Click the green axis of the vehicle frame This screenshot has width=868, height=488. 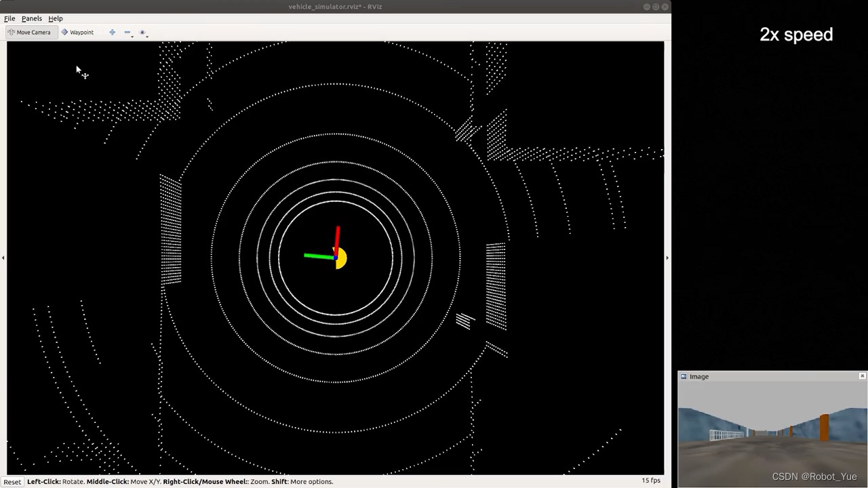coord(319,256)
